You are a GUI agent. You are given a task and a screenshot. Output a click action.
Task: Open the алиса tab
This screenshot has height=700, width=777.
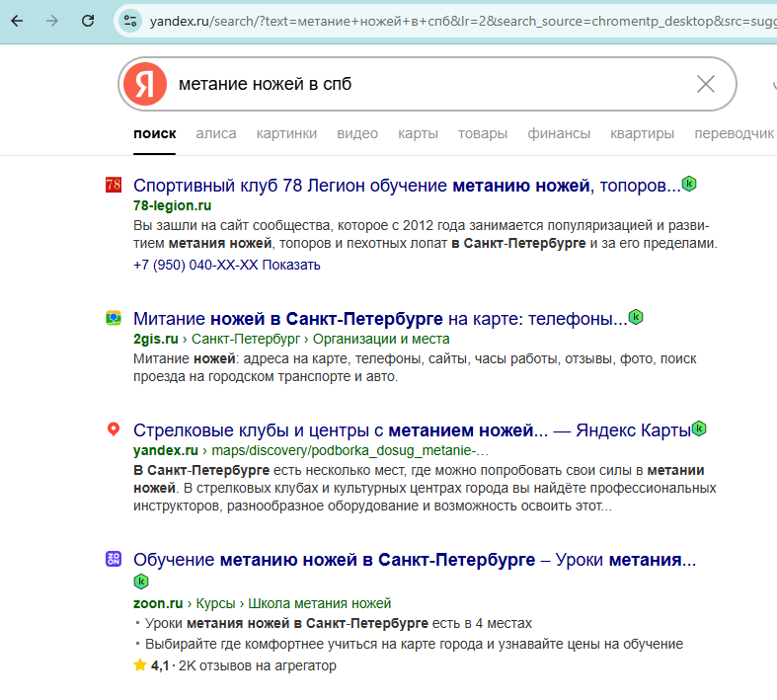click(x=215, y=133)
